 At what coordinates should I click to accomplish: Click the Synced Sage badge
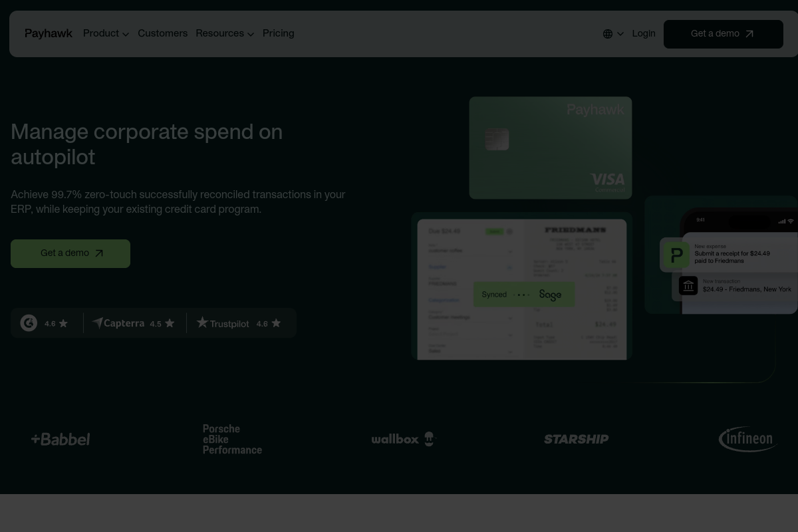524,295
